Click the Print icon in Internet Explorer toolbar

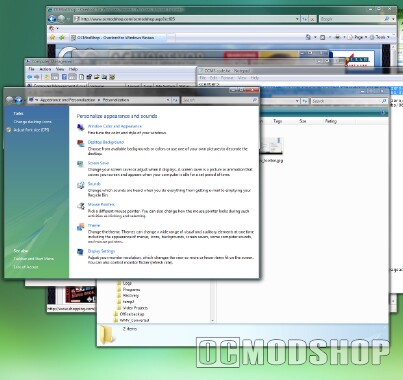(337, 37)
